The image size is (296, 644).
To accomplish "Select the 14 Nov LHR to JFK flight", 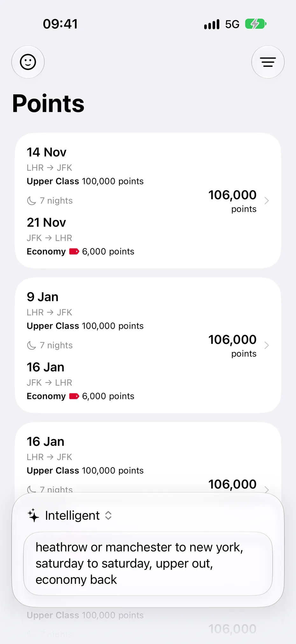I will [85, 166].
